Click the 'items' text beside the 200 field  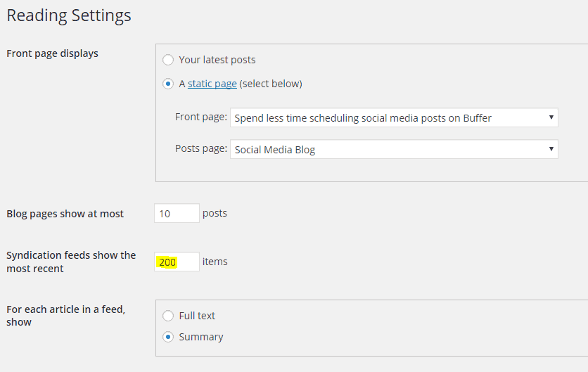click(x=215, y=262)
